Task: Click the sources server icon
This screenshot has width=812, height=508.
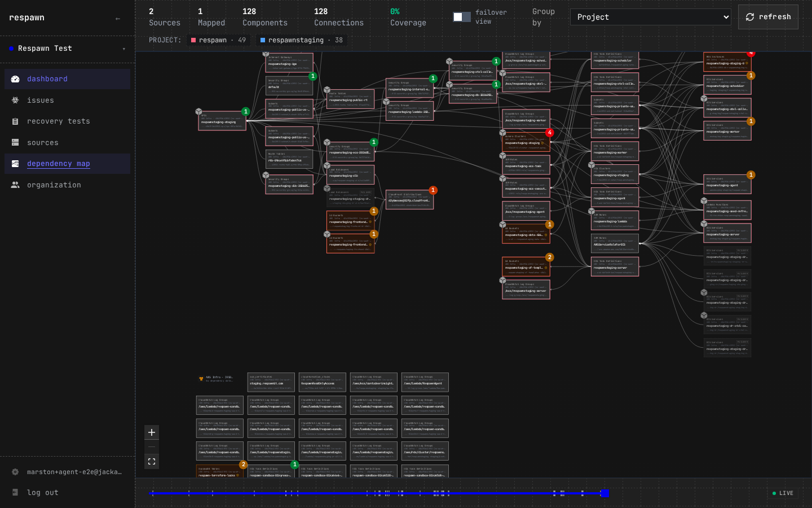Action: 15,143
